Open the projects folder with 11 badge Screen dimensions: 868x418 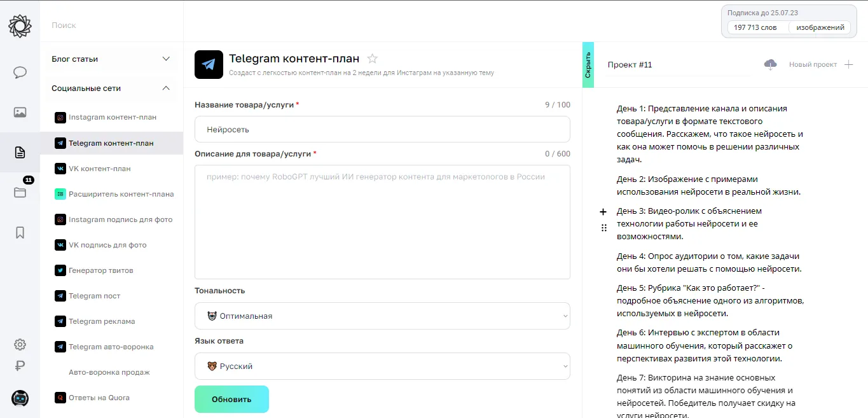tap(20, 192)
